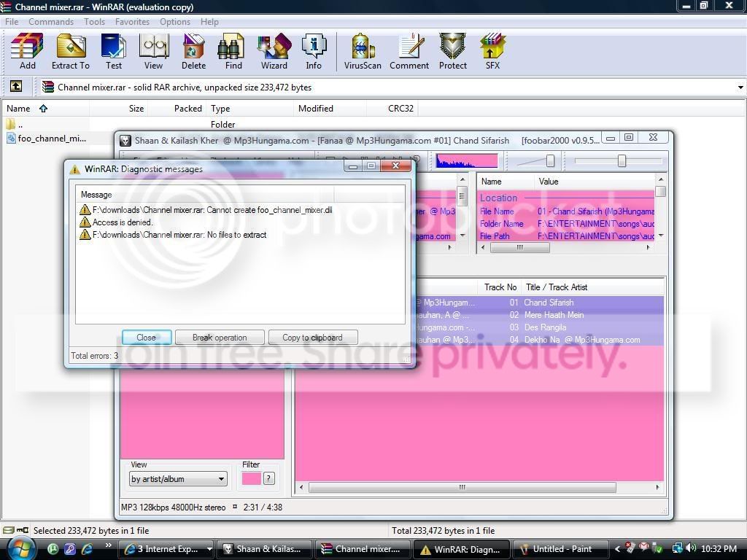Select track 04 Dekho Na in playlist
This screenshot has height=560, width=747.
coord(541,340)
